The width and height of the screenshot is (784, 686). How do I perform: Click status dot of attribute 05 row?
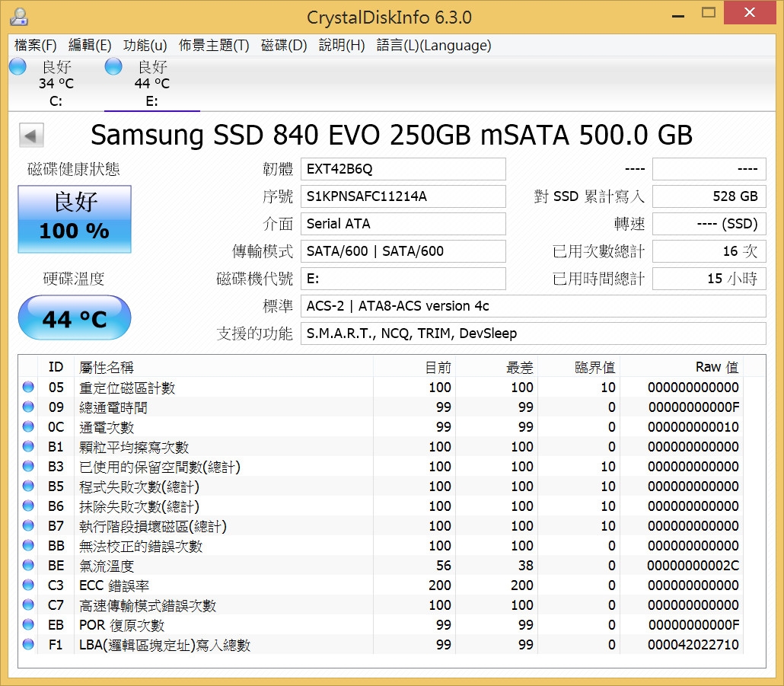pos(28,387)
